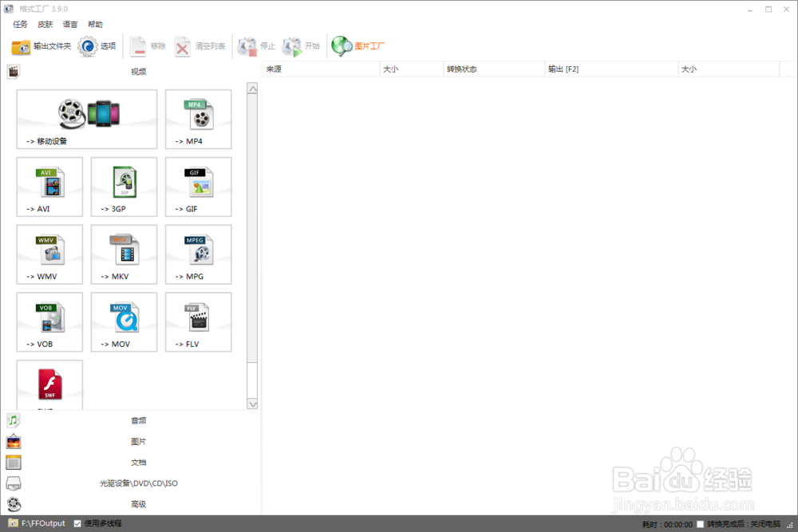Choose the MP4 conversion tile
798x532 pixels.
[199, 120]
